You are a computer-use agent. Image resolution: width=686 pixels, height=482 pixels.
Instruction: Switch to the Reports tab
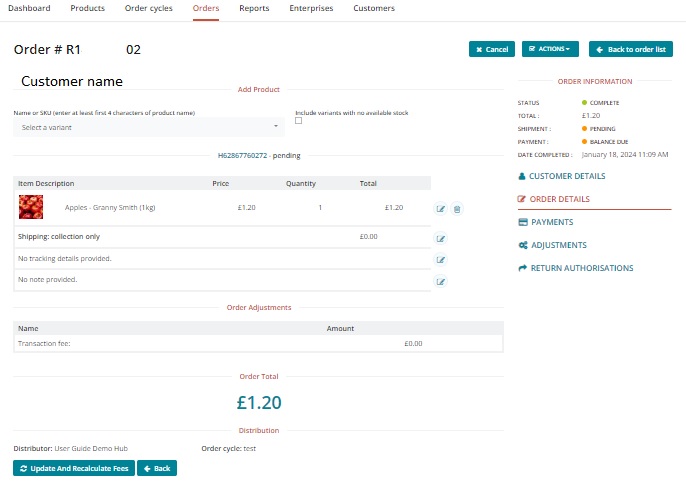(x=254, y=8)
